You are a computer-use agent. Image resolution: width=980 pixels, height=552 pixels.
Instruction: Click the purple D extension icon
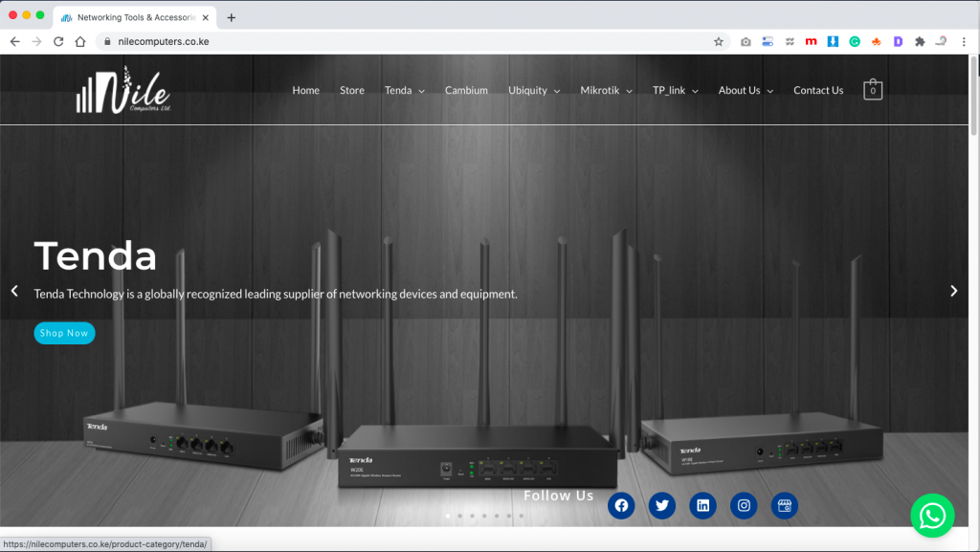898,42
